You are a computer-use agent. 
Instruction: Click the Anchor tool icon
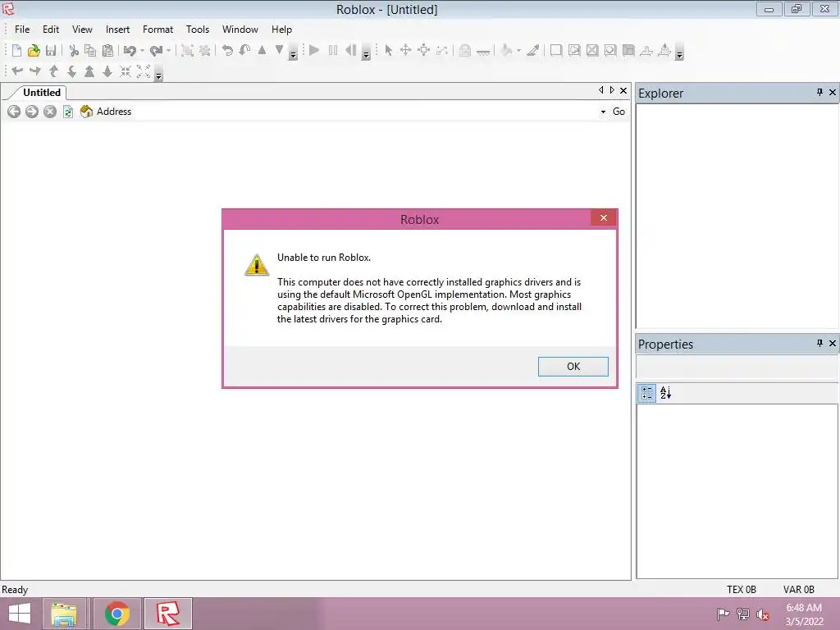click(483, 52)
